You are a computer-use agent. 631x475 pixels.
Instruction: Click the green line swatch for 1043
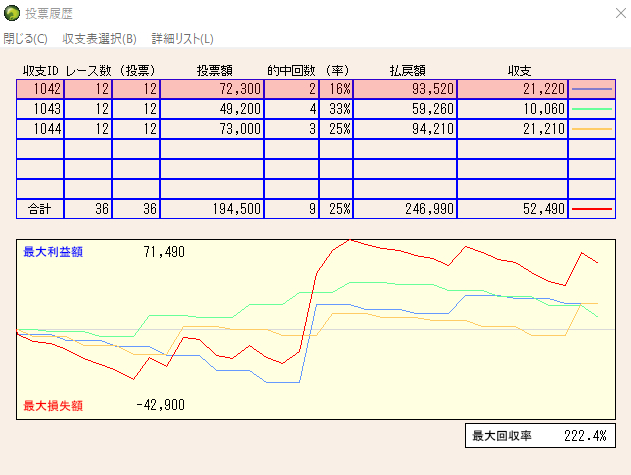(592, 109)
